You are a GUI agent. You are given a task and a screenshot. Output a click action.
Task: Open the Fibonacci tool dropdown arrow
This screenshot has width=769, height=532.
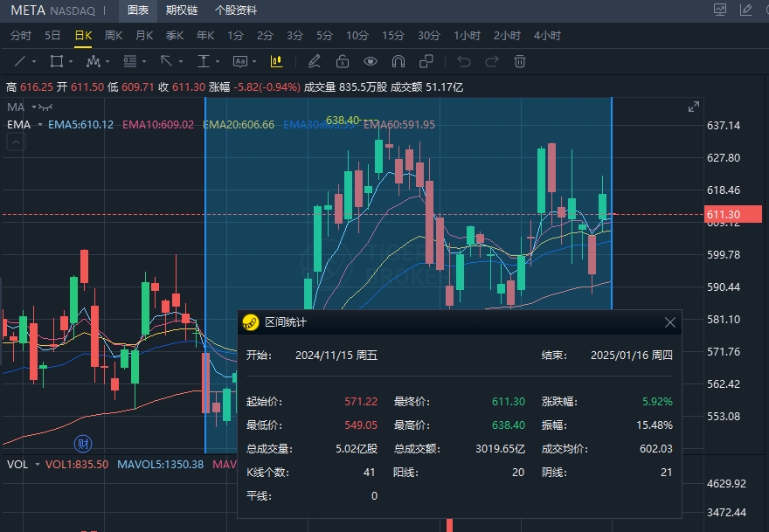click(144, 62)
